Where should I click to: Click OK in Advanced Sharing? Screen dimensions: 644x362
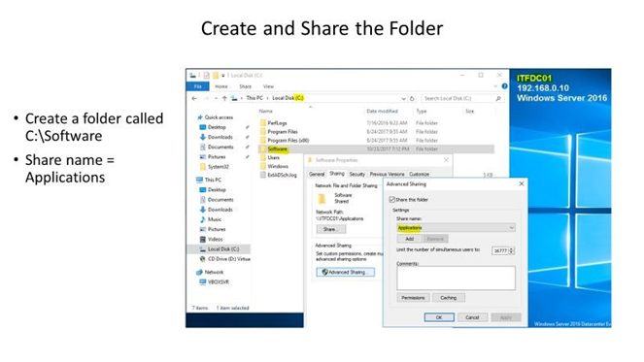tap(439, 317)
